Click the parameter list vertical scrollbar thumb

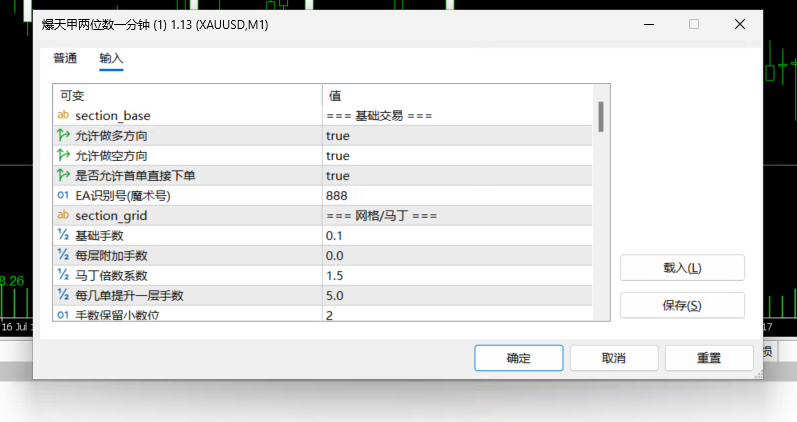[601, 116]
